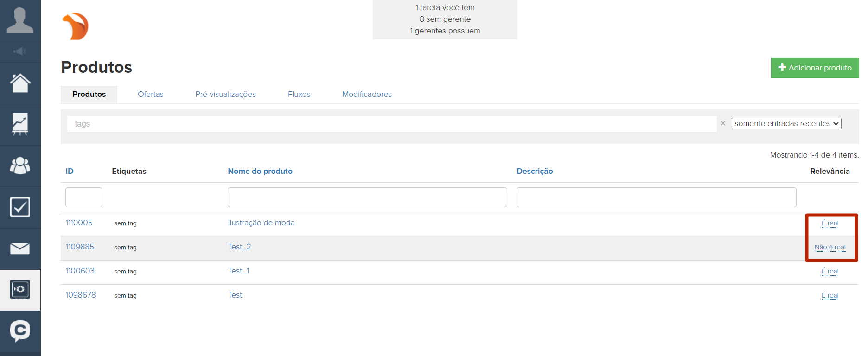Click the Adicionar produto button
Viewport: 868px width, 356px height.
[815, 68]
